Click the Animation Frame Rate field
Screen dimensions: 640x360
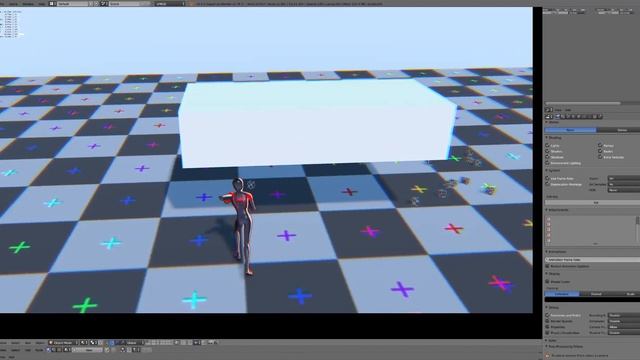pyautogui.click(x=593, y=260)
